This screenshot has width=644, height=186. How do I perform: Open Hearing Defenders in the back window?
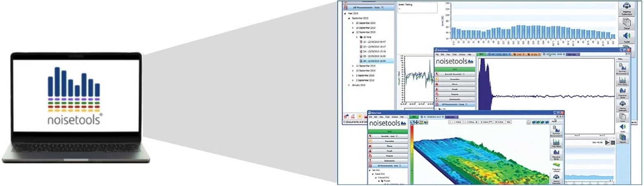[627, 8]
